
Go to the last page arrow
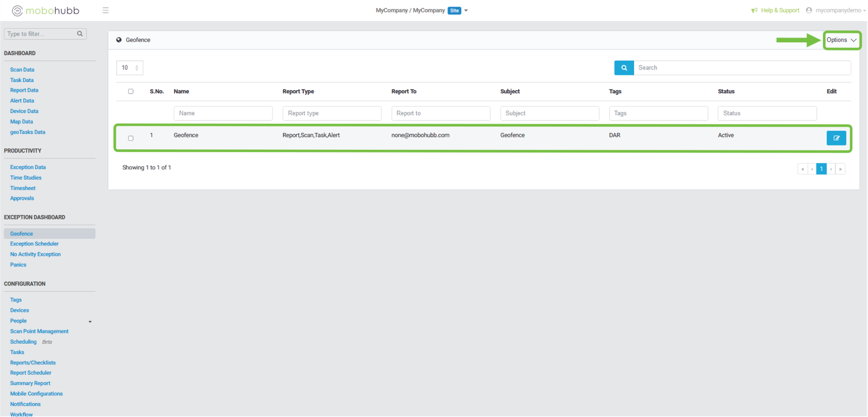tap(840, 169)
